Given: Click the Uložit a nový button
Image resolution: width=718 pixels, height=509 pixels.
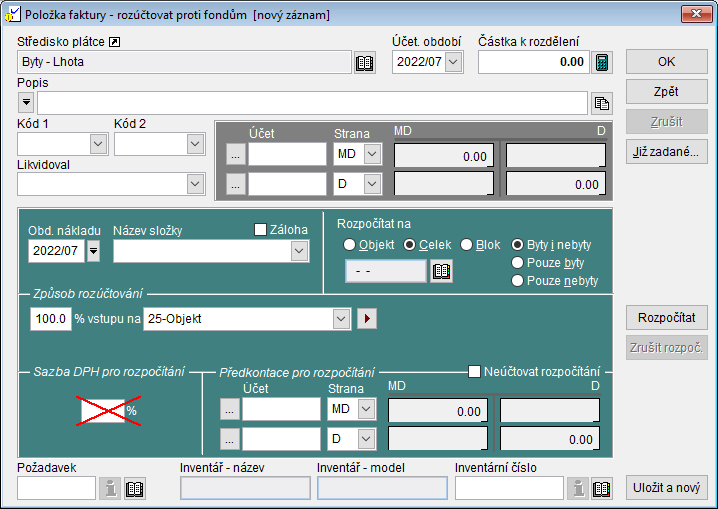Looking at the screenshot, I should coord(666,487).
